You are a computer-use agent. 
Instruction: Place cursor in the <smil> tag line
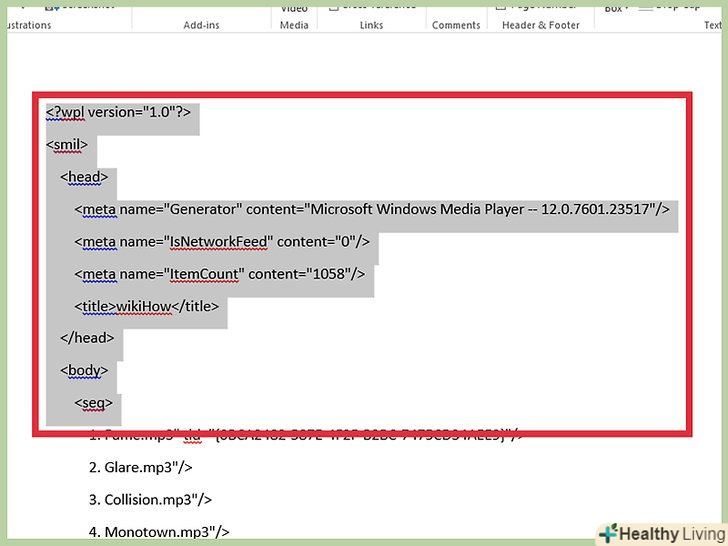[67, 145]
